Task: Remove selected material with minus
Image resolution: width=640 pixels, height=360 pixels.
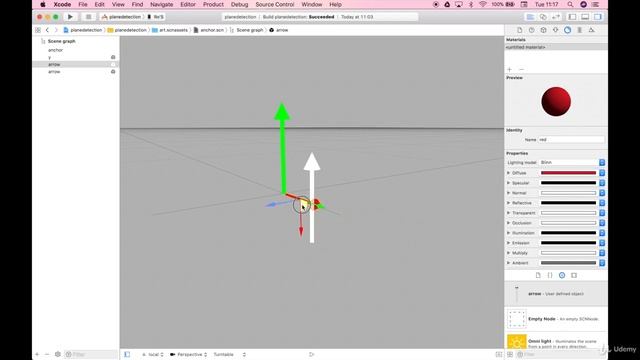Action: click(521, 69)
